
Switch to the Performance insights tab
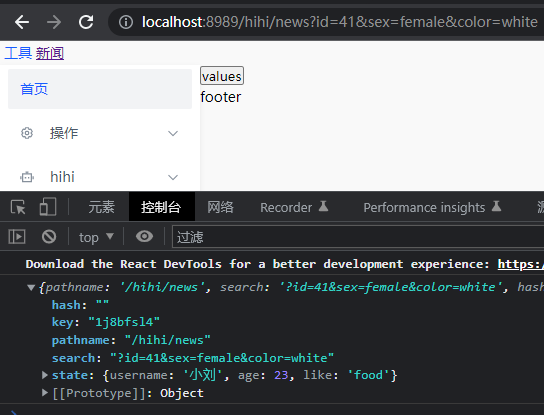(x=432, y=207)
